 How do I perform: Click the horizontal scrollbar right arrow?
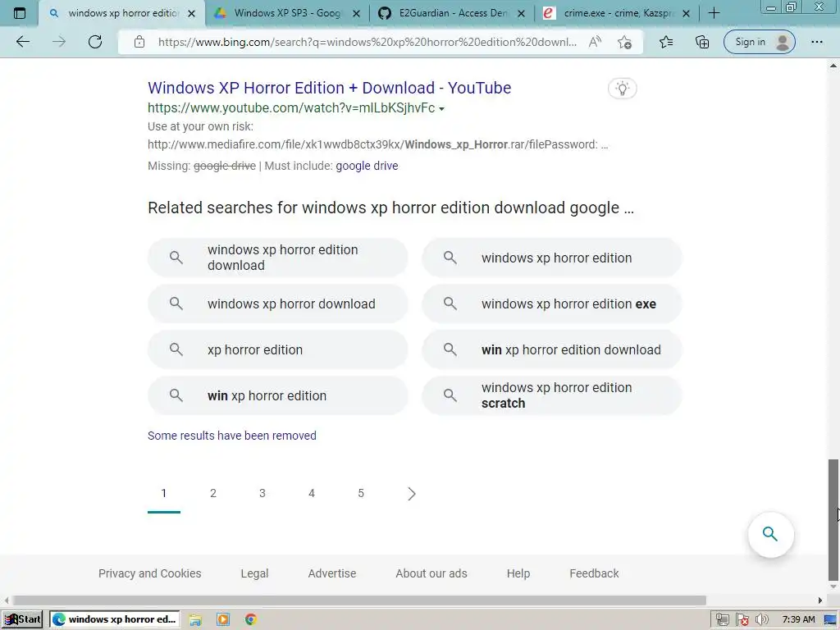click(x=820, y=600)
